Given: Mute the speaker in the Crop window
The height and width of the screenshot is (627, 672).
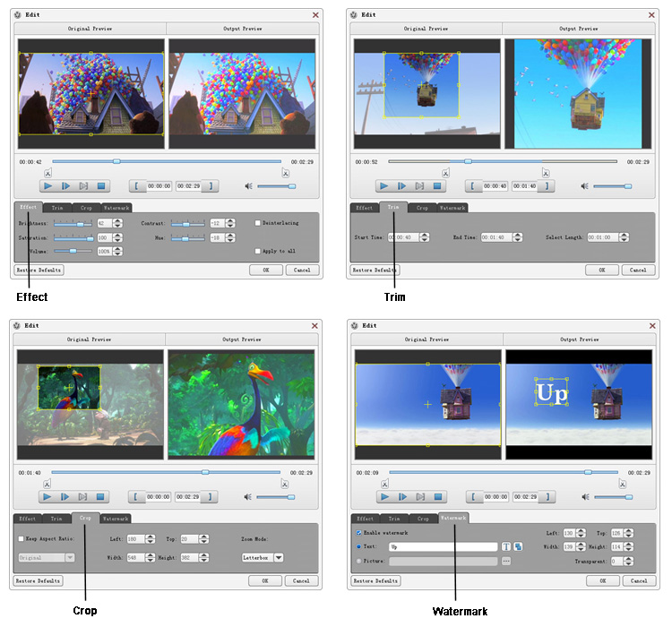Looking at the screenshot, I should (247, 497).
